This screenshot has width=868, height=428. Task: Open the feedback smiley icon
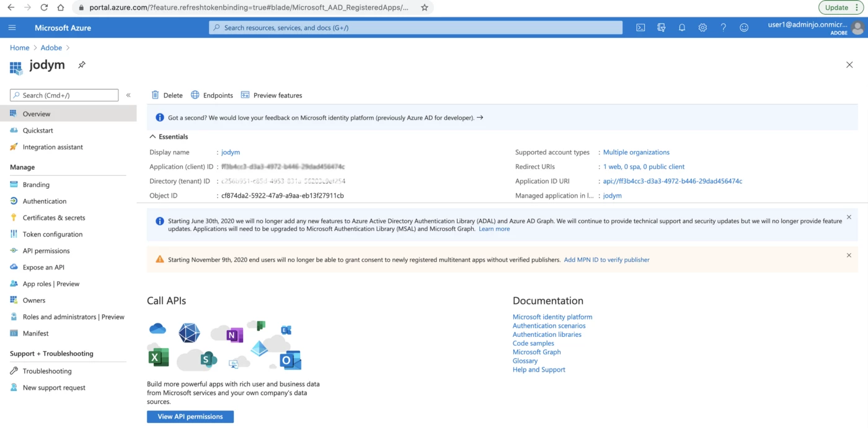click(744, 28)
